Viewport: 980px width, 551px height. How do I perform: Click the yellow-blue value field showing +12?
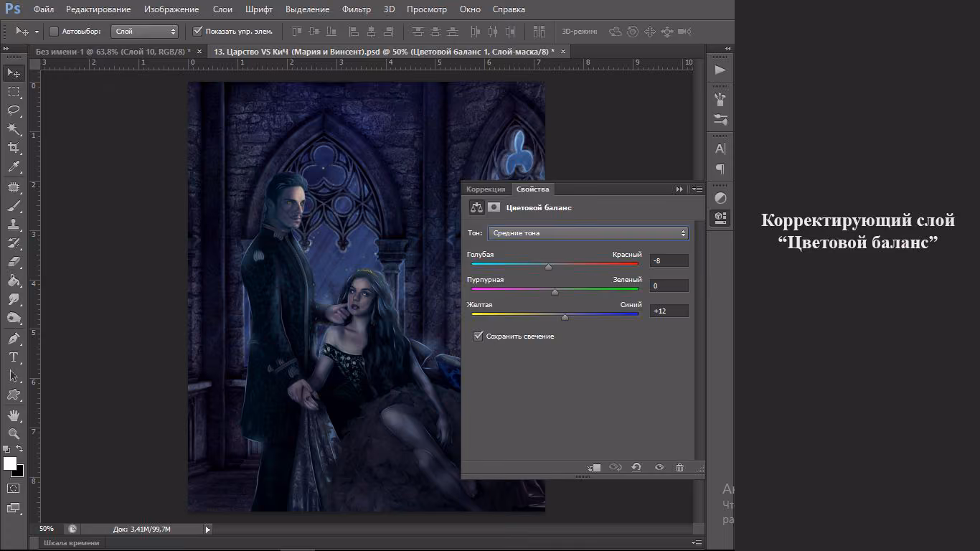coord(669,311)
